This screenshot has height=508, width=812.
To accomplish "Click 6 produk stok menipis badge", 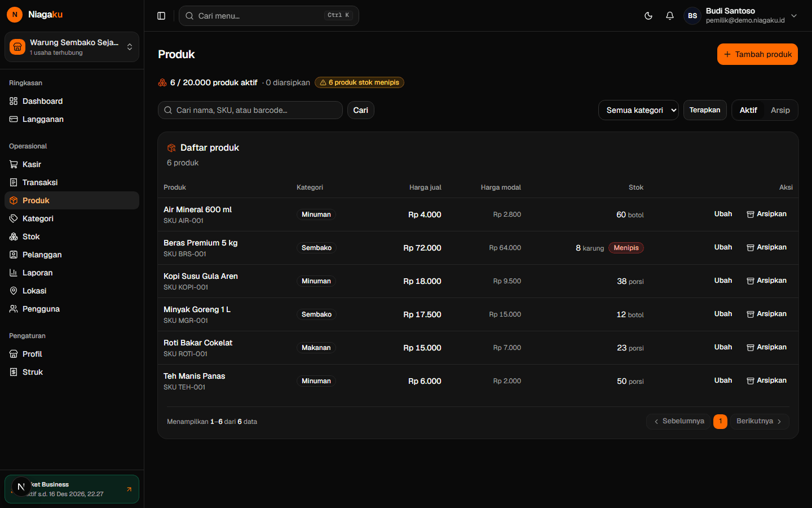I will tap(359, 82).
